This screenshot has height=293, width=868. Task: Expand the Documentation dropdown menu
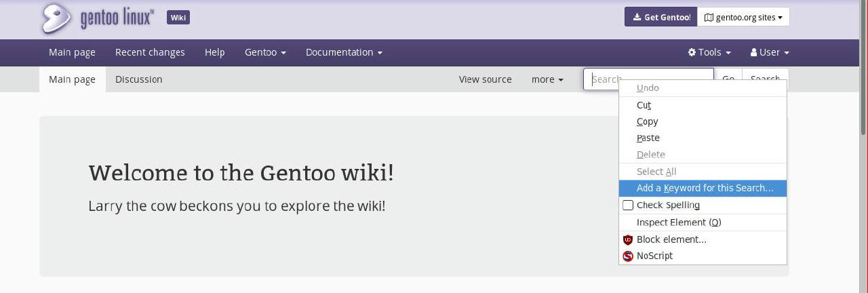click(344, 52)
